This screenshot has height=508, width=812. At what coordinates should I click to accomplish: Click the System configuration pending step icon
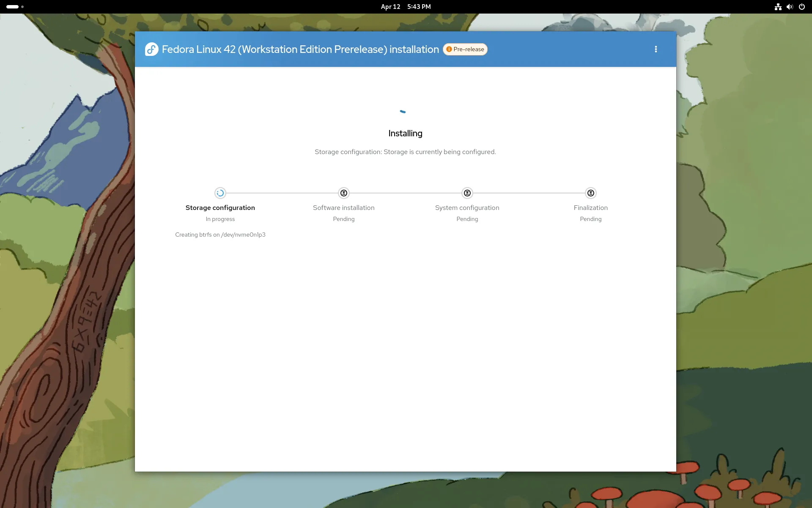click(467, 193)
